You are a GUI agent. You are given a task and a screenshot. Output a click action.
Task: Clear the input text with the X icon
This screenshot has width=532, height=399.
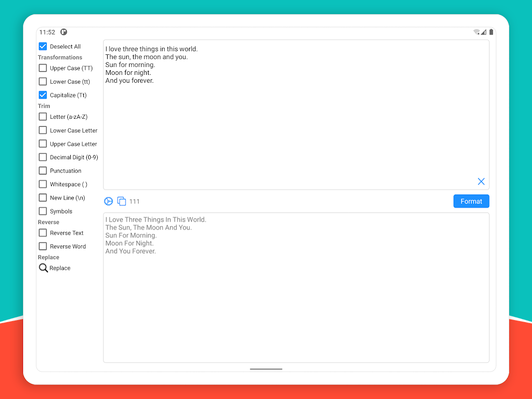[x=481, y=182]
